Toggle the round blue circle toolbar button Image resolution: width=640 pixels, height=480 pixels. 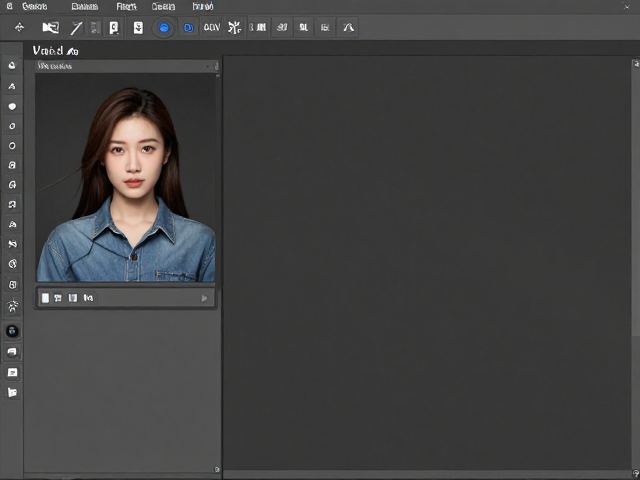click(x=164, y=28)
